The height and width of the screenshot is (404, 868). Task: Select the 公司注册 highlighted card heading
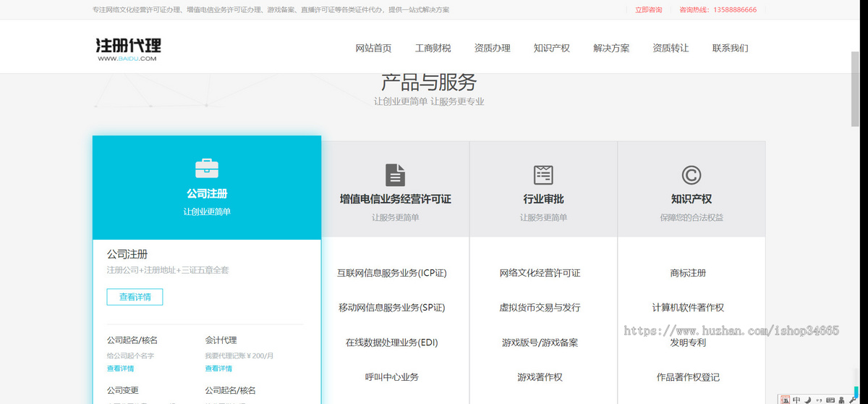tap(207, 194)
